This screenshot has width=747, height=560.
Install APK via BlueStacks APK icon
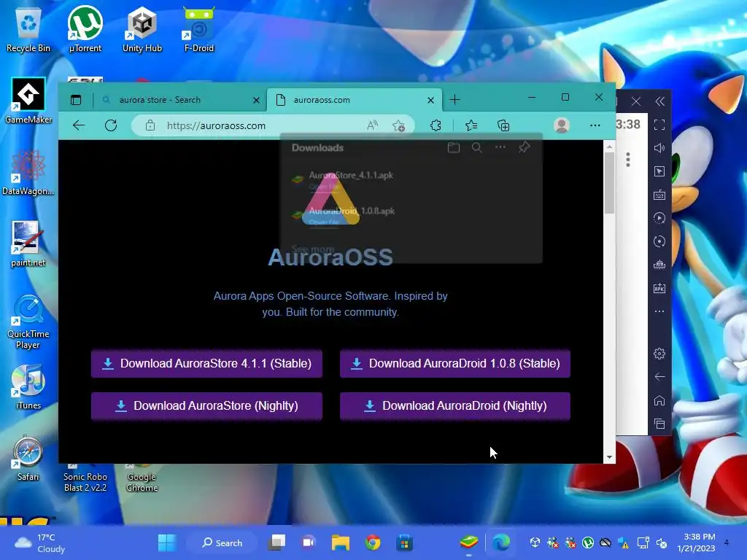point(659,288)
